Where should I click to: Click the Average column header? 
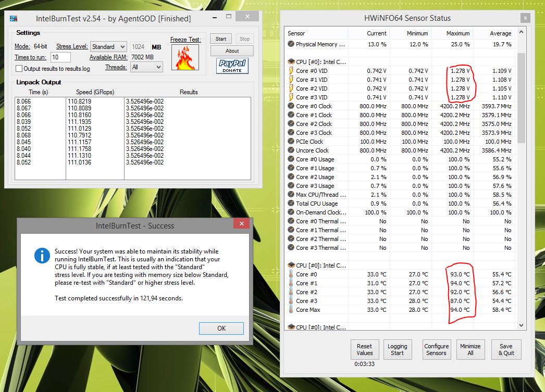point(494,33)
